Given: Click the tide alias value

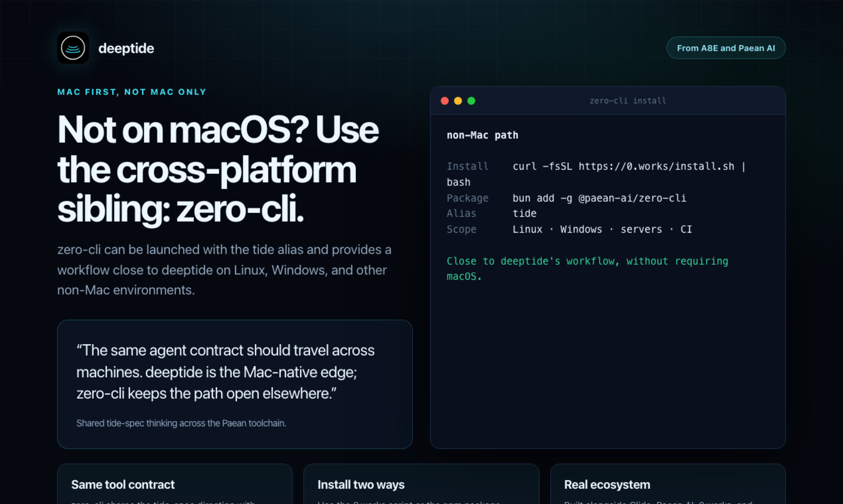Looking at the screenshot, I should coord(524,213).
